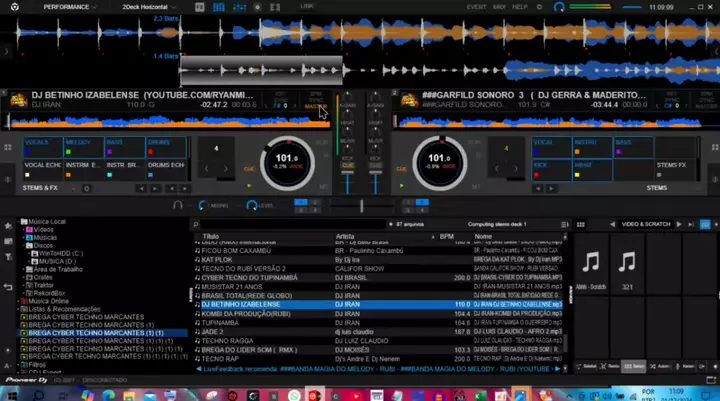Toggle MASTER on deck 1
Image resolution: width=720 pixels, height=401 pixels.
(x=316, y=105)
